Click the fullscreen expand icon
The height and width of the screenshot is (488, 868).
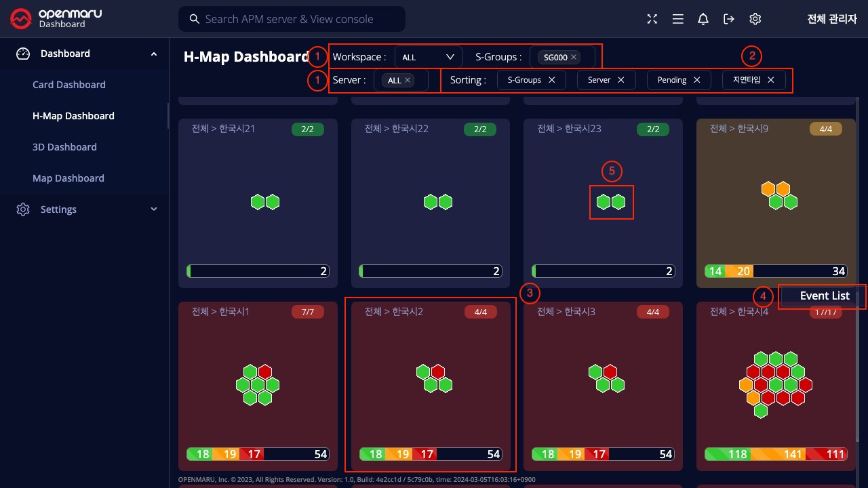pyautogui.click(x=652, y=19)
